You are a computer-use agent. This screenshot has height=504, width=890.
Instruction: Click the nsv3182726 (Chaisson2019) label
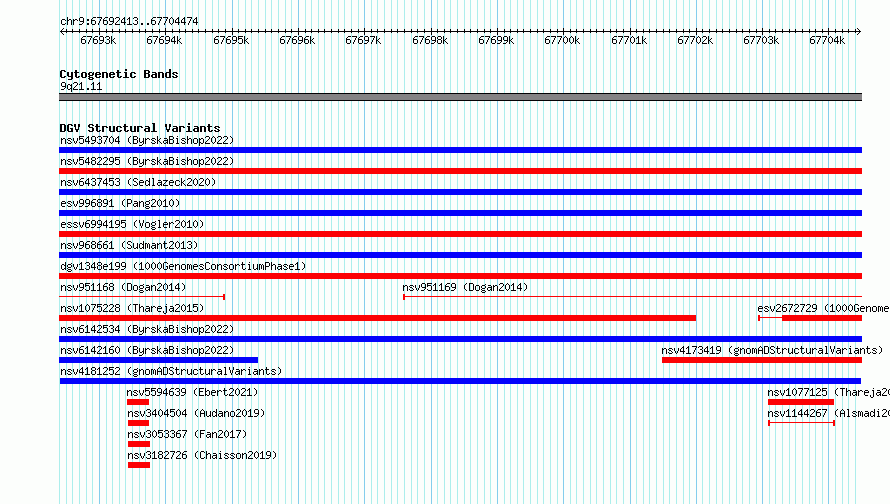[x=202, y=455]
